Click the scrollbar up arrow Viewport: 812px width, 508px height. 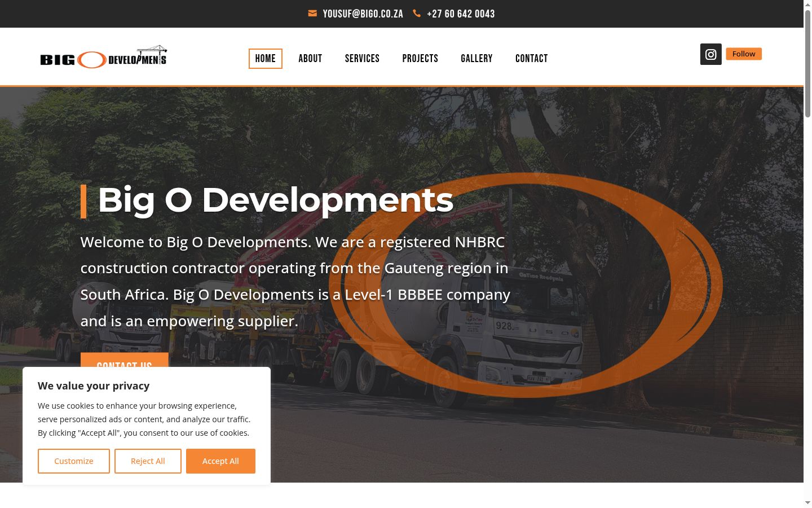807,5
